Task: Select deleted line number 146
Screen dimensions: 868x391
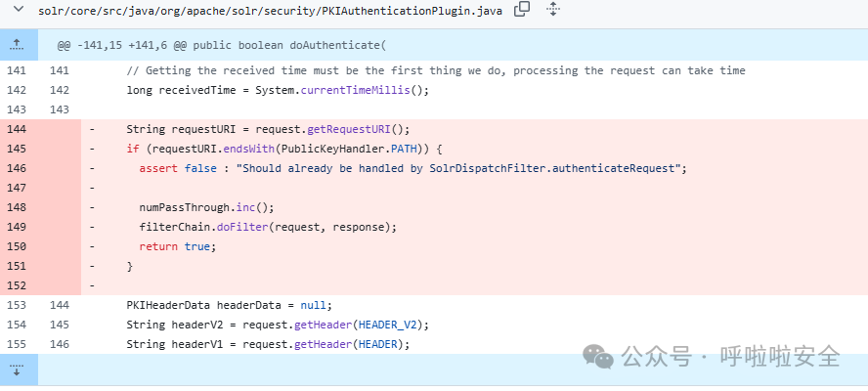Action: click(x=17, y=168)
